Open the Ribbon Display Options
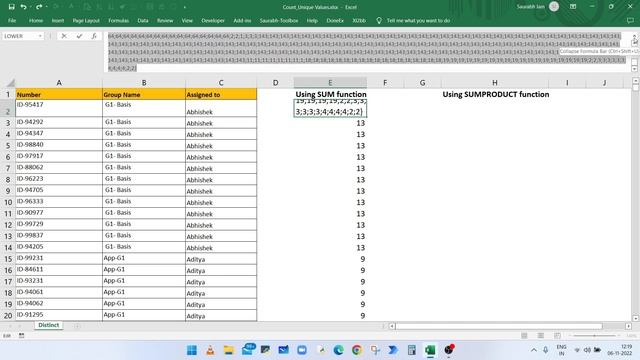 point(573,7)
